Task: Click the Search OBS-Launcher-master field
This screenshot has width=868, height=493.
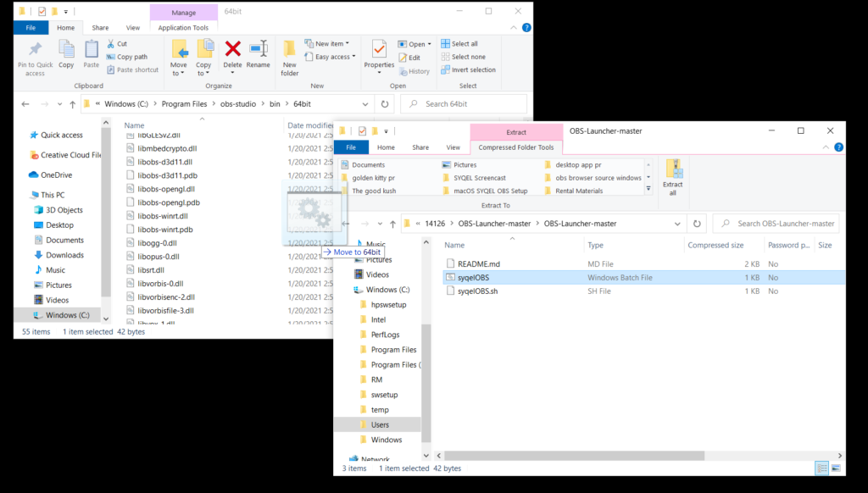Action: (776, 224)
